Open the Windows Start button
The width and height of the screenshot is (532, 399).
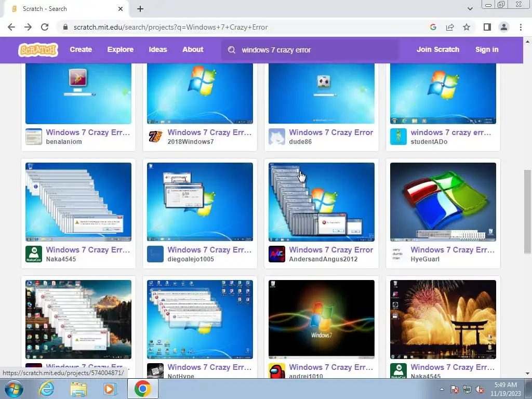pos(14,389)
